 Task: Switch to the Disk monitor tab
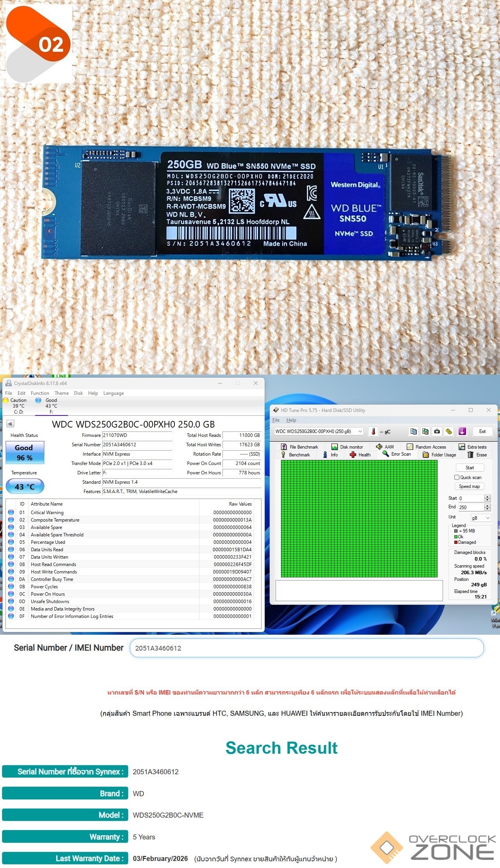tap(347, 447)
